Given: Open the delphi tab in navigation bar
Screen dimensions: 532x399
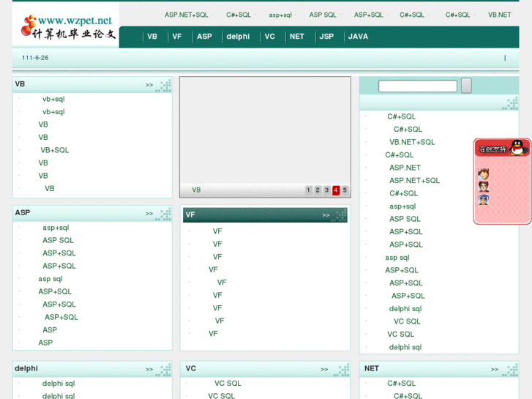Looking at the screenshot, I should 238,37.
